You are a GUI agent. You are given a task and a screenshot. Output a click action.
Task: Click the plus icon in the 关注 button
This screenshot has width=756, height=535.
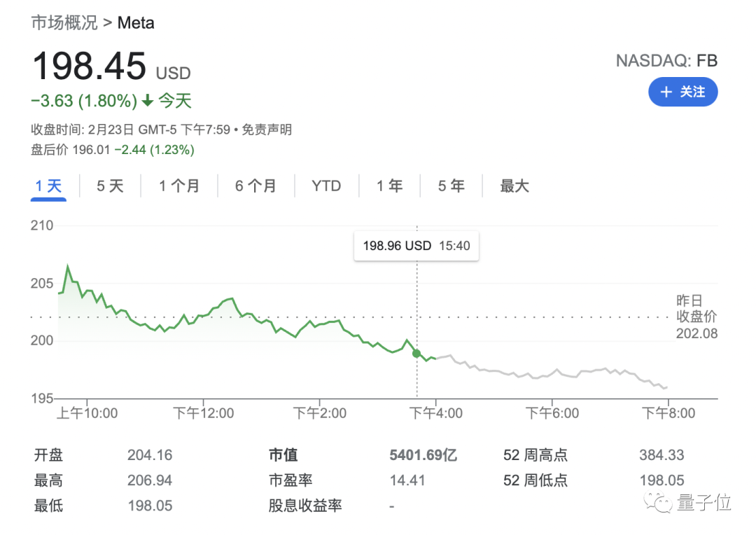pyautogui.click(x=666, y=92)
